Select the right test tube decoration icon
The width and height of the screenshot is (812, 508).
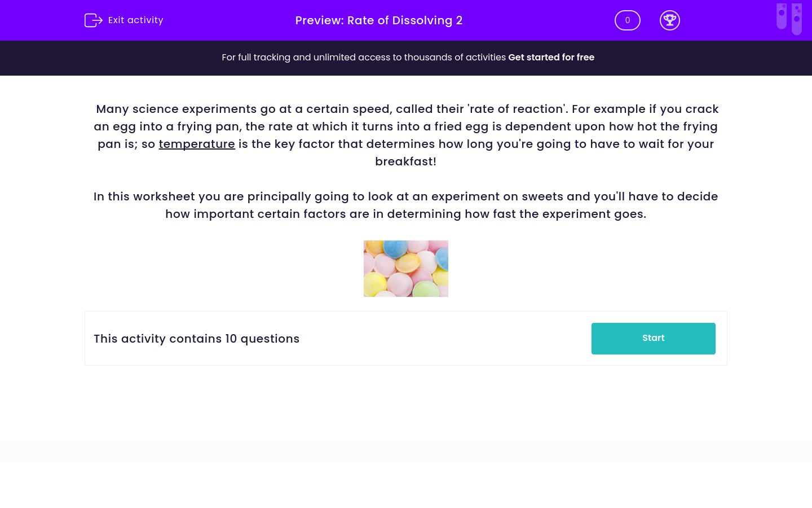797,19
